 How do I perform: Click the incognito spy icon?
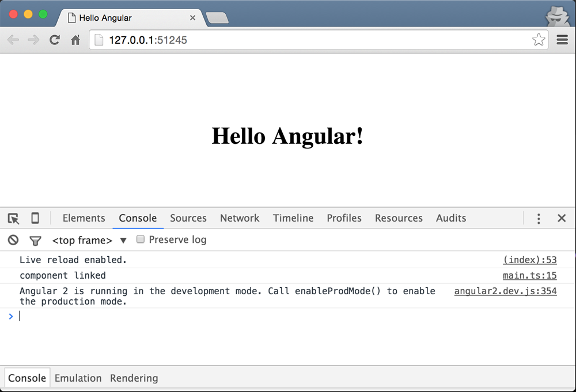click(x=556, y=16)
